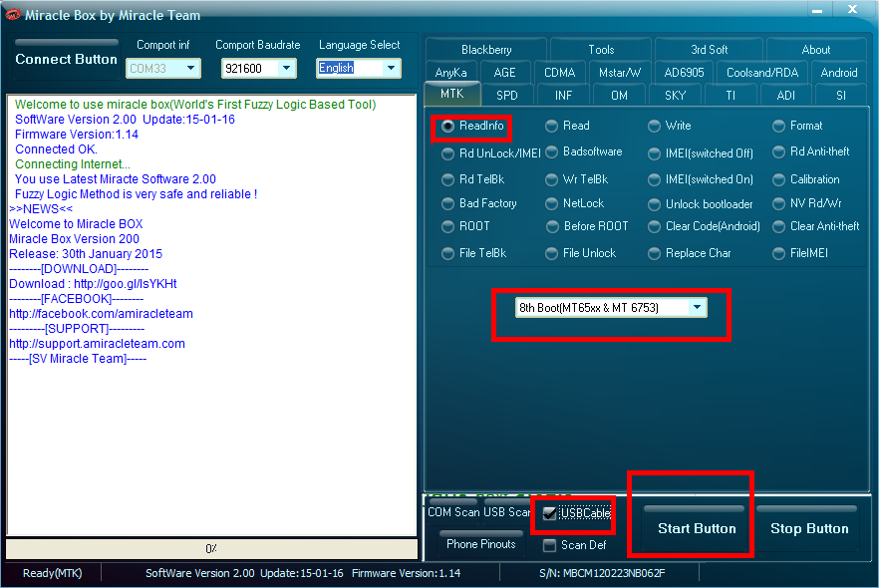The width and height of the screenshot is (879, 588).
Task: Click the support.amiracleteam.com link text
Action: (x=97, y=344)
